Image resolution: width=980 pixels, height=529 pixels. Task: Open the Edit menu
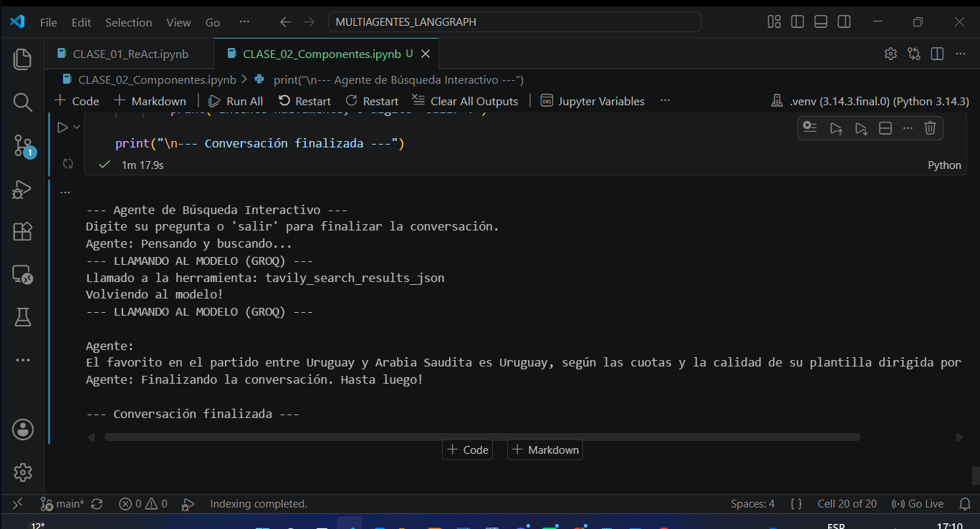coord(81,22)
